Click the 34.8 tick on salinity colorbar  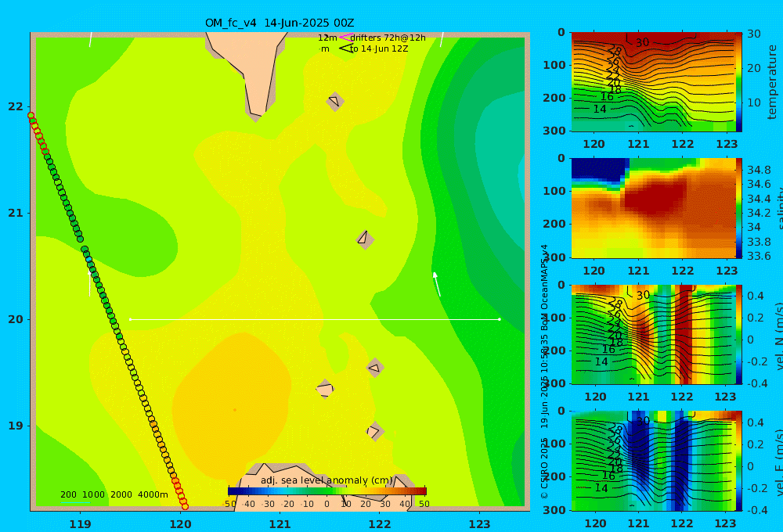coord(759,171)
